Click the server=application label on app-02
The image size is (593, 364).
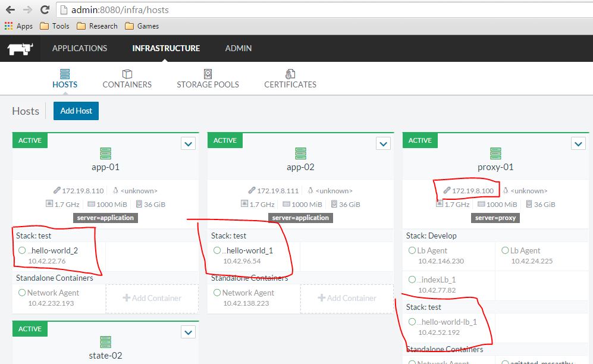point(300,218)
